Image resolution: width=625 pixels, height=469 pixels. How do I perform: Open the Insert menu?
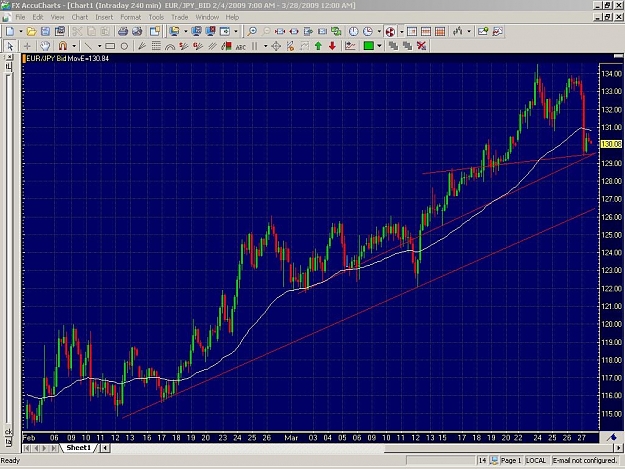pyautogui.click(x=104, y=17)
